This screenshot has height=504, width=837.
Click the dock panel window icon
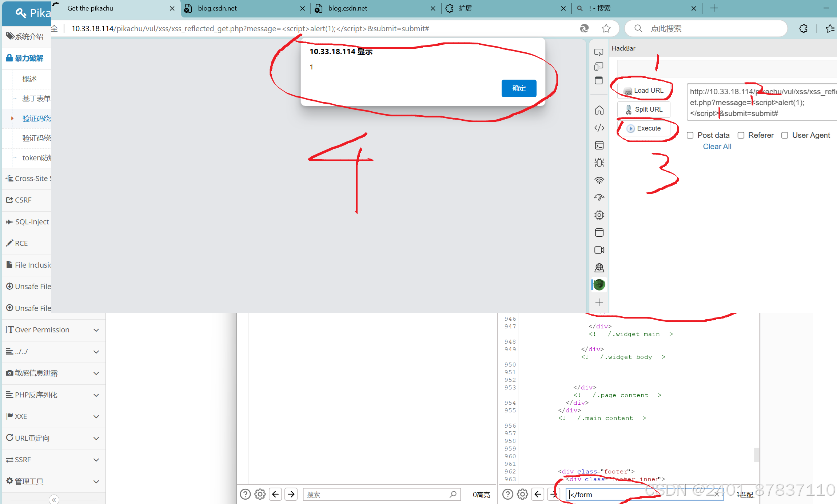(x=599, y=80)
